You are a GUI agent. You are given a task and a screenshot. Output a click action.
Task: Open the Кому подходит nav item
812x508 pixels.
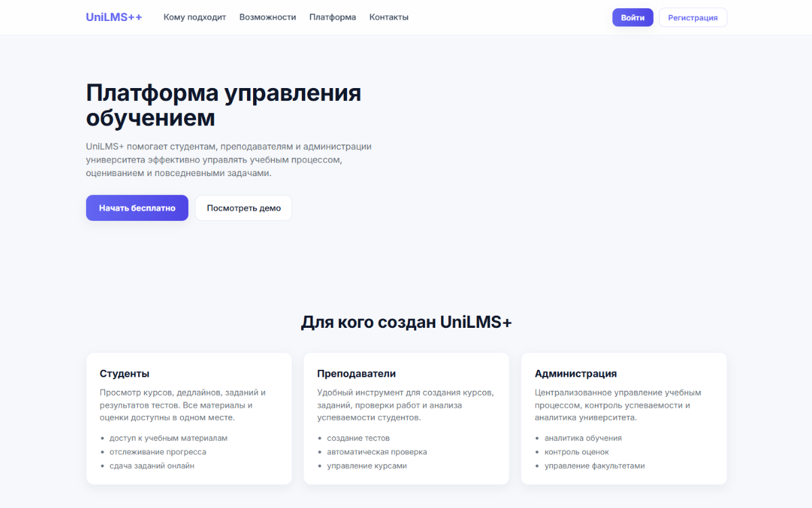pos(195,17)
